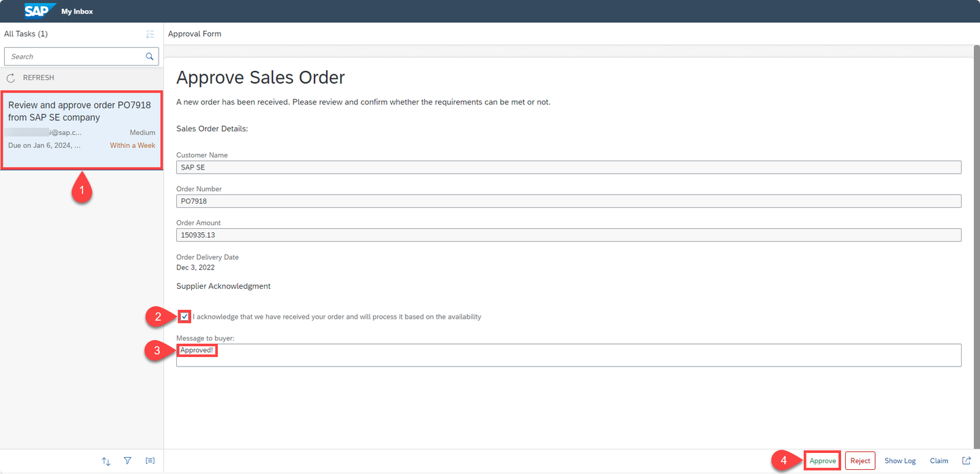The height and width of the screenshot is (474, 980).
Task: Click the Customer Name field SAP SE
Action: point(568,168)
